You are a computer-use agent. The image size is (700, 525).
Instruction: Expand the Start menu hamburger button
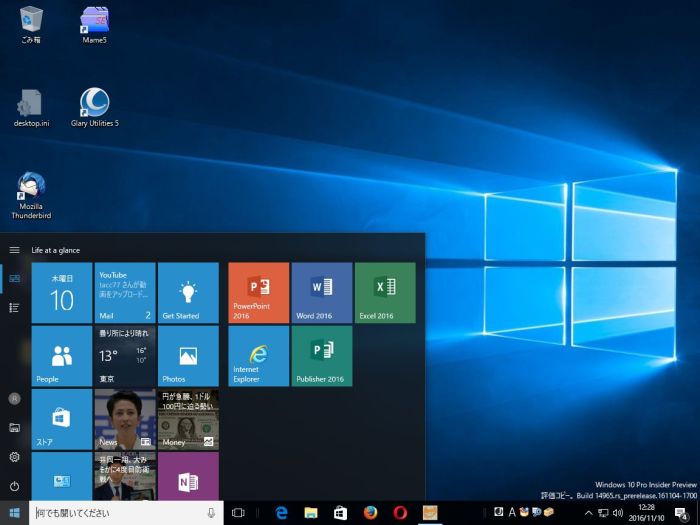point(14,250)
